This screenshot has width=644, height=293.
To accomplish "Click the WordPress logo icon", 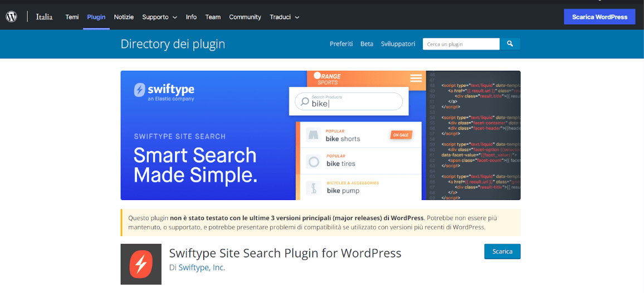I will click(12, 17).
